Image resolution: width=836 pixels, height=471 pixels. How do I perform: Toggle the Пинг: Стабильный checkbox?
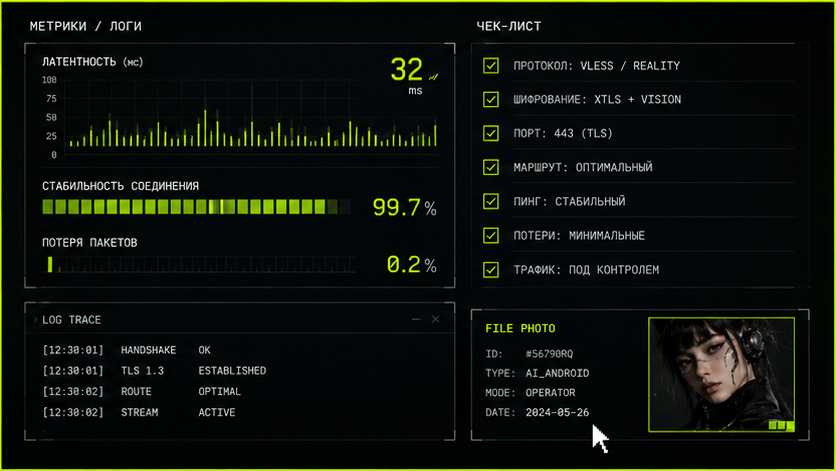tap(491, 201)
